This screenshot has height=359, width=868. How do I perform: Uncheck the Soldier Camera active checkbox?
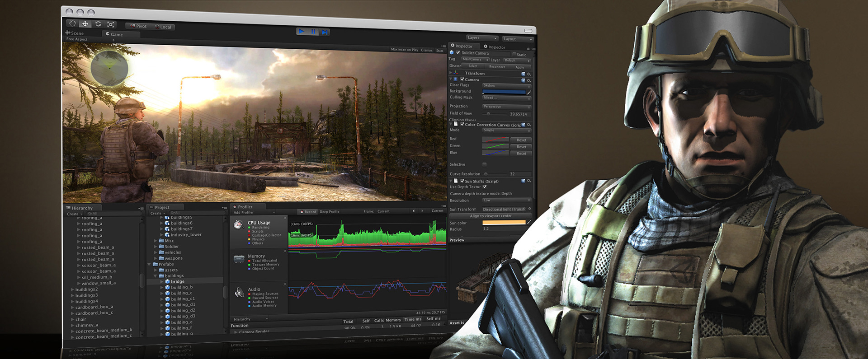coord(458,52)
